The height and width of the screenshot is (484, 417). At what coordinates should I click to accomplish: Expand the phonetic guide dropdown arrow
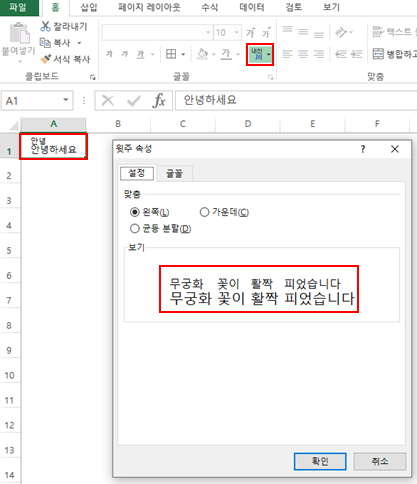pos(269,54)
